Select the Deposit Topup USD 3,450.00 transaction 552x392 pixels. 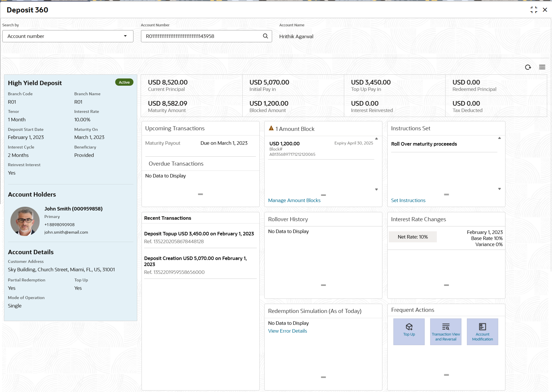(199, 234)
